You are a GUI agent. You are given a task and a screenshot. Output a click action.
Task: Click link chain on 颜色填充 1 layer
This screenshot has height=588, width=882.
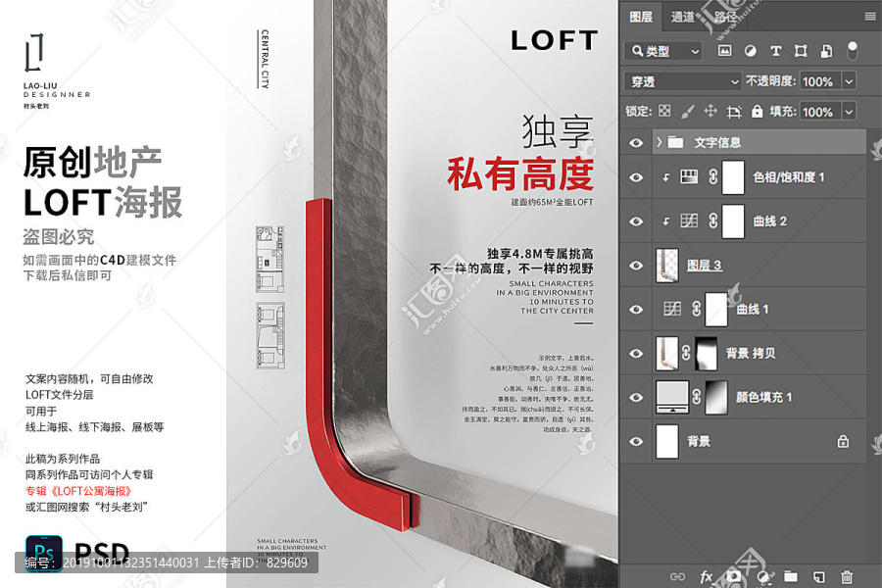tap(697, 397)
